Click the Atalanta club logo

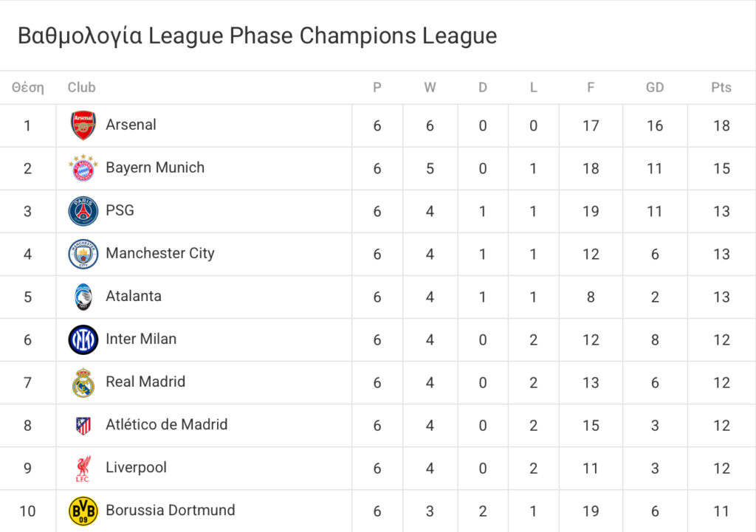[83, 297]
